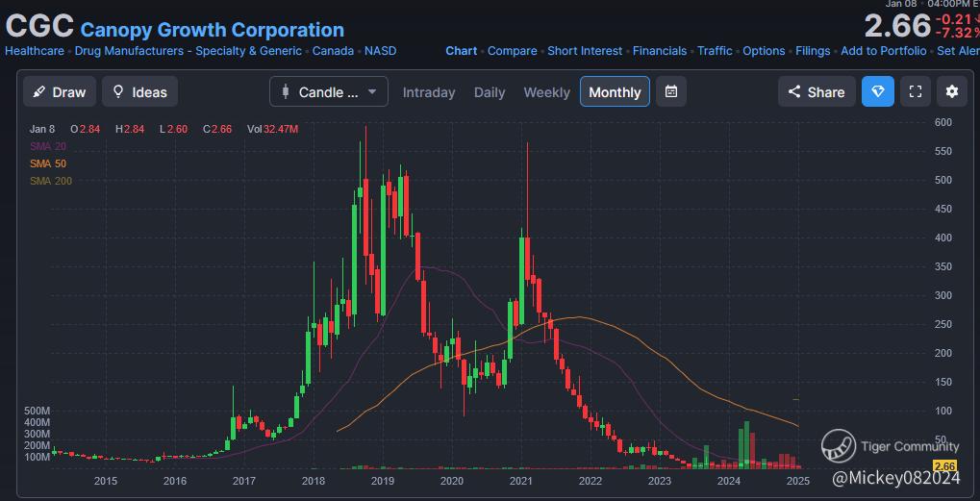Click Add to Portfolio

click(x=884, y=51)
